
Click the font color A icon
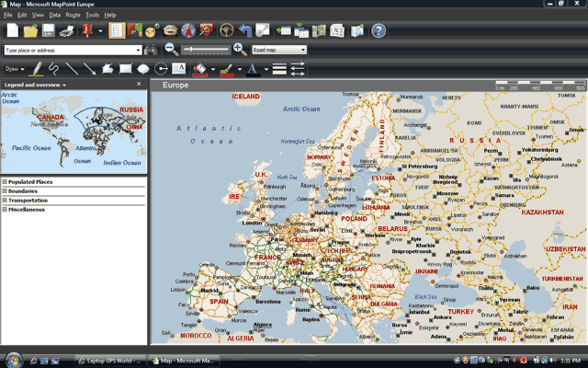[254, 70]
